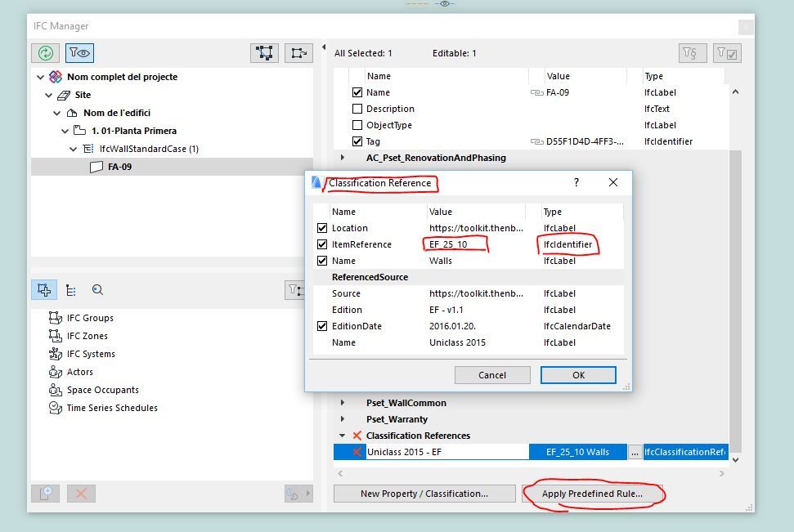
Task: Click New Property / Classification... button
Action: [424, 494]
